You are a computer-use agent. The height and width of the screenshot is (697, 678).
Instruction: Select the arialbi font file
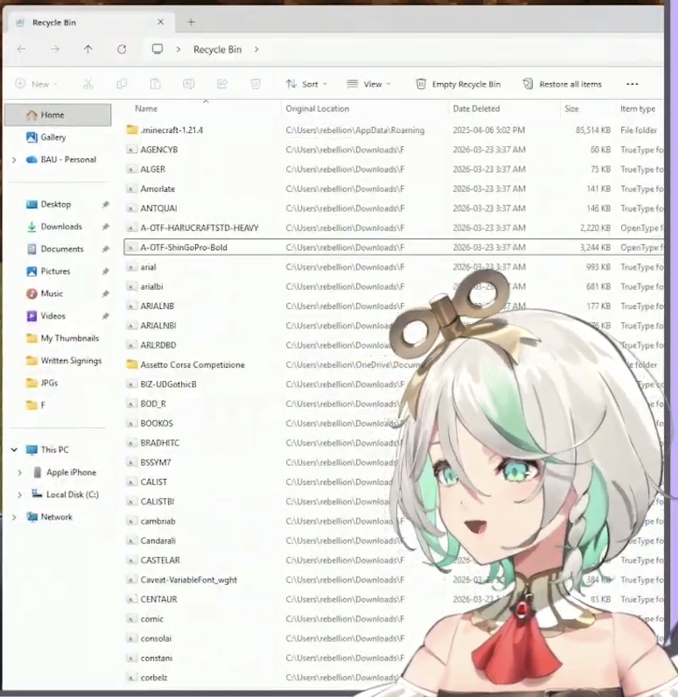coord(393,287)
